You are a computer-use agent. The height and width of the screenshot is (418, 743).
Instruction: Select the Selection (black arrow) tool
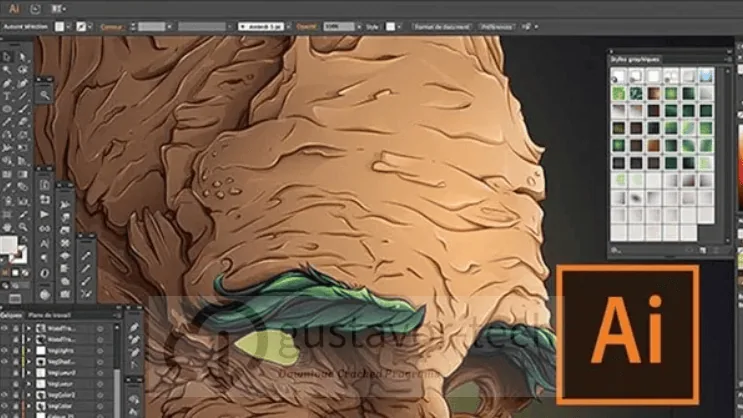click(x=7, y=57)
